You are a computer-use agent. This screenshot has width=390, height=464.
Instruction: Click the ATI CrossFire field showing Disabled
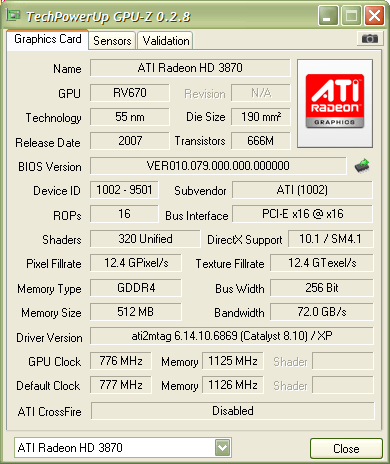(233, 411)
